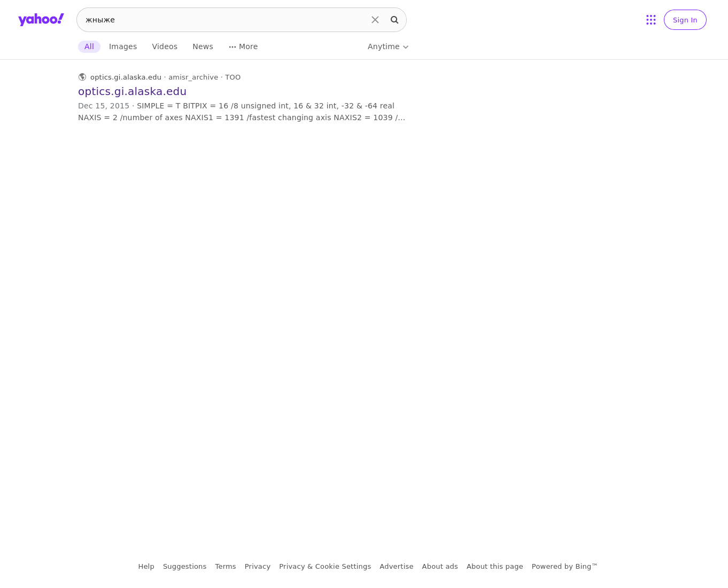Image resolution: width=728 pixels, height=588 pixels.
Task: Click the Sign In button
Action: (685, 20)
